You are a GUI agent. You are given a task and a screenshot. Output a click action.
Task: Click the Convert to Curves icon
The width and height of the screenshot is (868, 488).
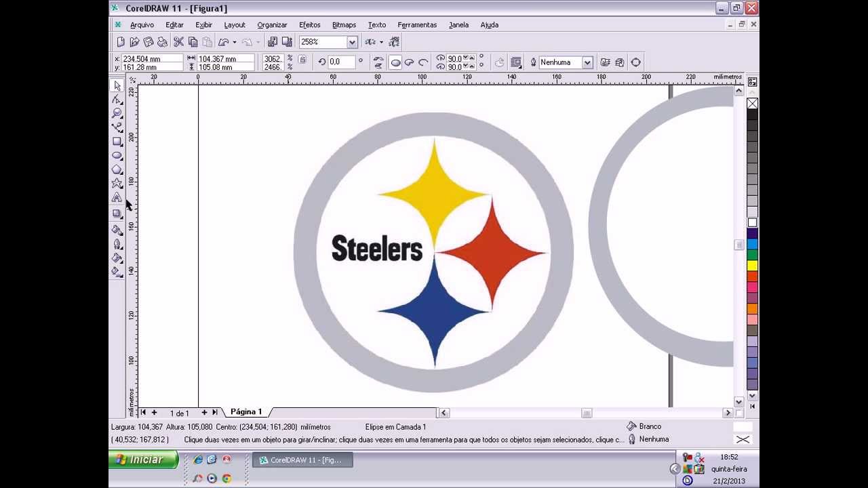635,62
